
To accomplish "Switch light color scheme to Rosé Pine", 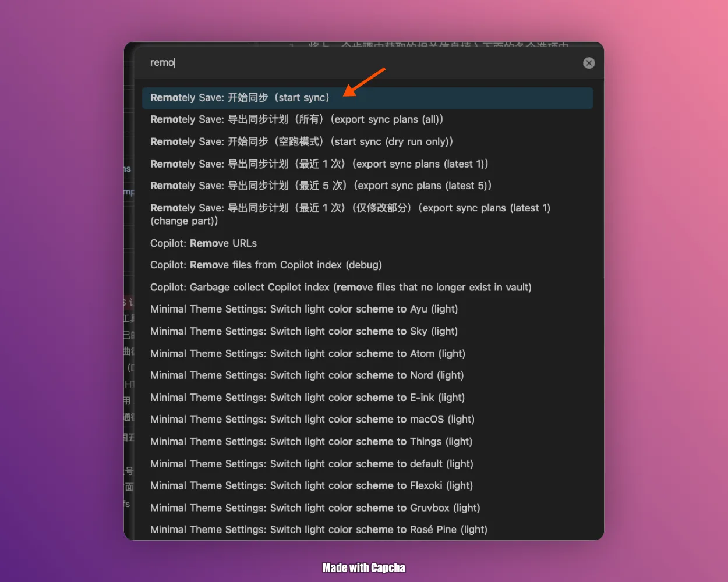I will 367,530.
